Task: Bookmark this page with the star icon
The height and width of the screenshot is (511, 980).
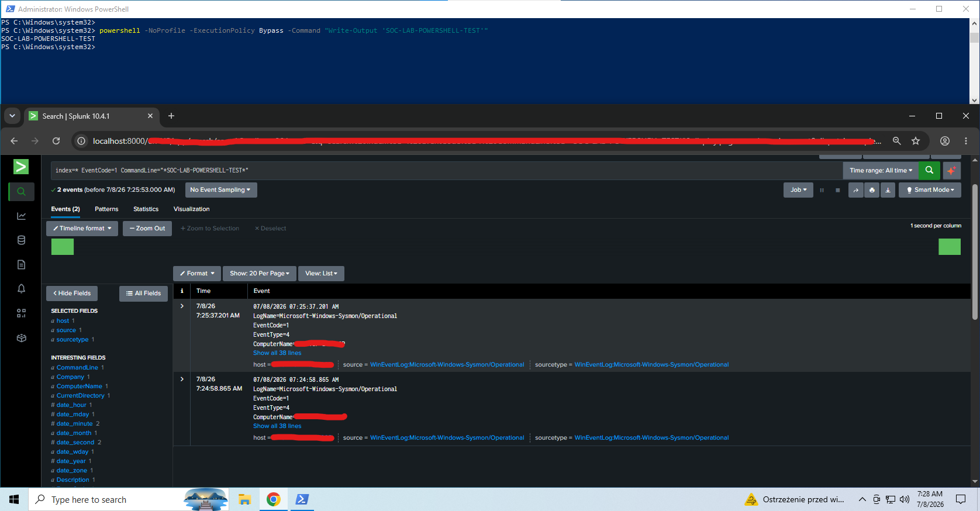Action: coord(916,141)
